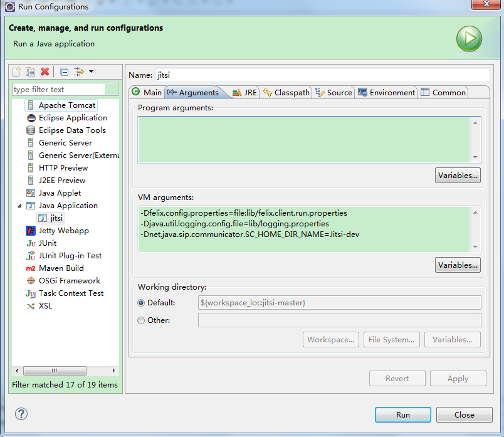Image resolution: width=504 pixels, height=437 pixels.
Task: Click the jitsi configuration icon
Action: click(x=43, y=218)
